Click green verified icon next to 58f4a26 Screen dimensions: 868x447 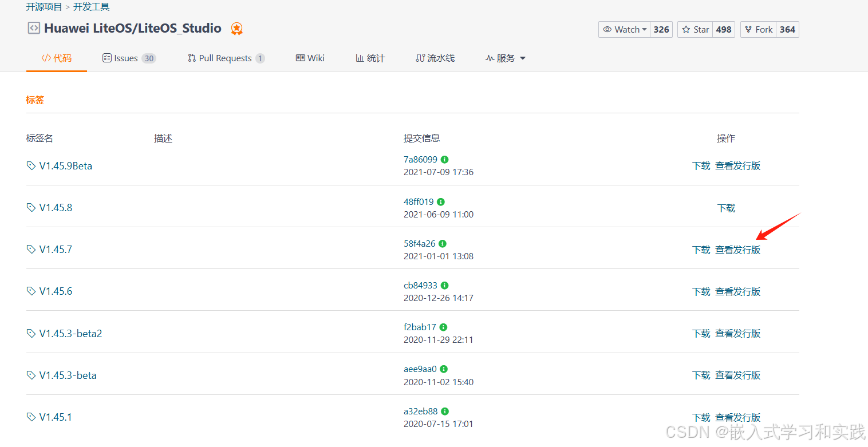[x=443, y=244]
